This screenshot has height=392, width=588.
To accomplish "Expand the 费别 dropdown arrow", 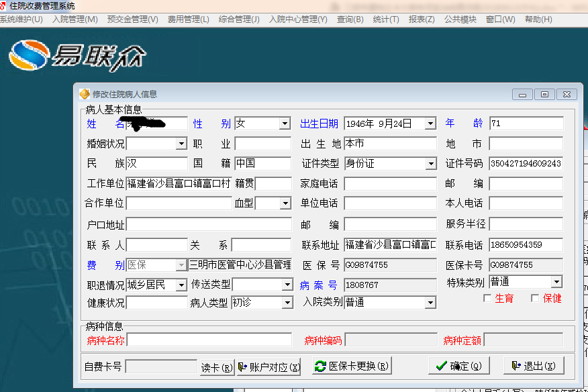I will tap(181, 265).
